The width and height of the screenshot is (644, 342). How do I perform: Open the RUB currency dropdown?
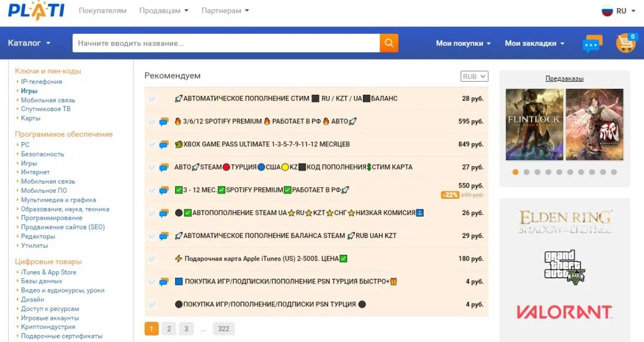[475, 76]
